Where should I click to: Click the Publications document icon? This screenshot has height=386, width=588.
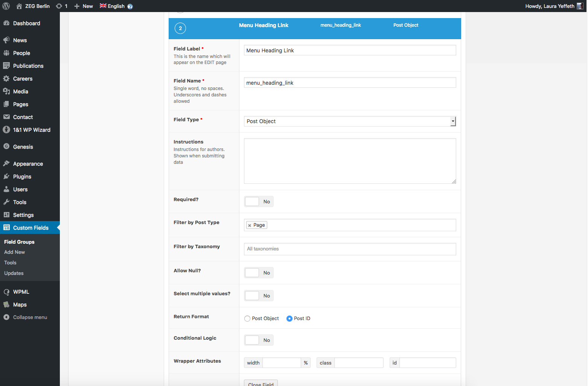pyautogui.click(x=6, y=66)
